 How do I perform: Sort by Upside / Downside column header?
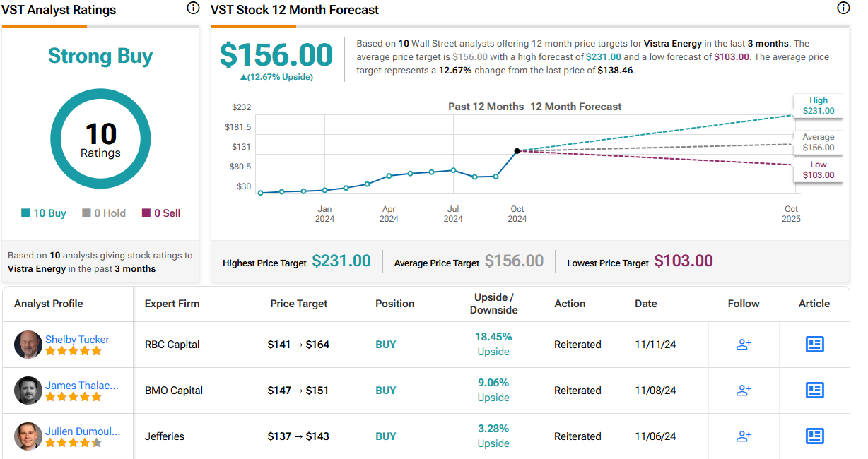[x=493, y=304]
